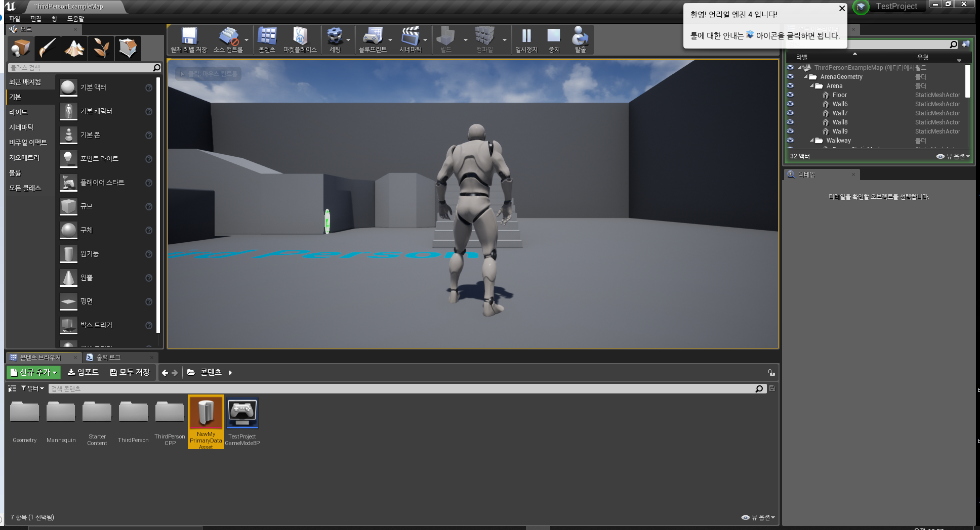Click the Content (콘텐츠) path breadcrumb
This screenshot has height=530, width=980.
tap(211, 373)
